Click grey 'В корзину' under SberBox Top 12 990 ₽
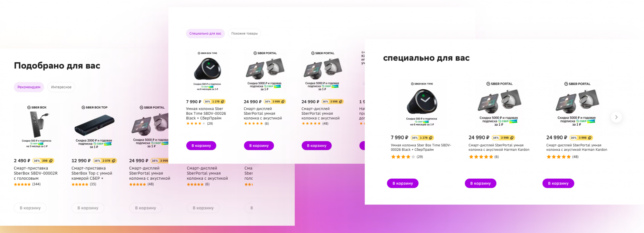The height and width of the screenshot is (233, 644). [88, 208]
